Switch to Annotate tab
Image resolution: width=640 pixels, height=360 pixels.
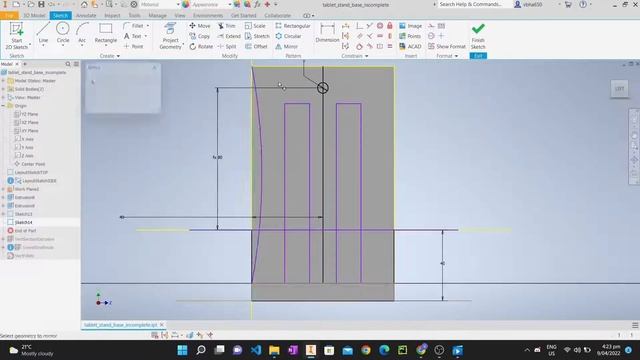(x=86, y=16)
